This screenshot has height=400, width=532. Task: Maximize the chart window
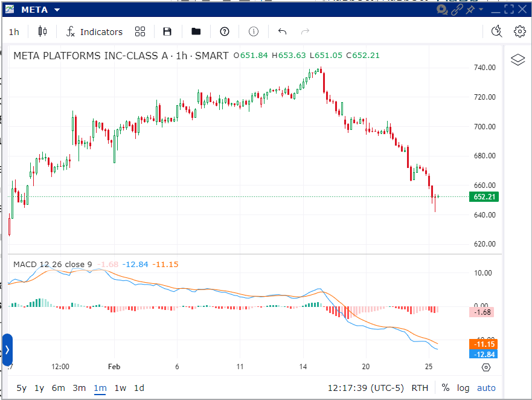pos(509,9)
